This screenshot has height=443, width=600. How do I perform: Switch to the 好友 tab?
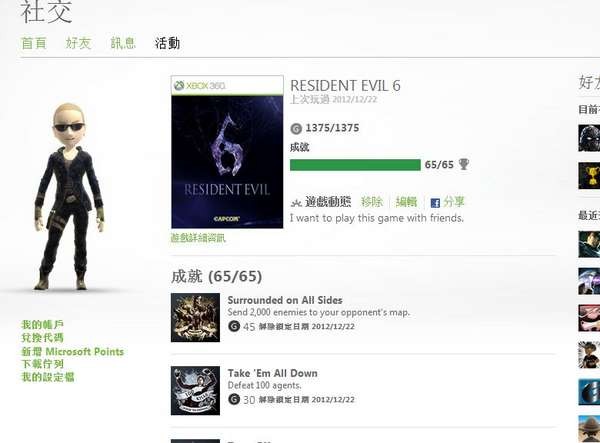pos(78,43)
